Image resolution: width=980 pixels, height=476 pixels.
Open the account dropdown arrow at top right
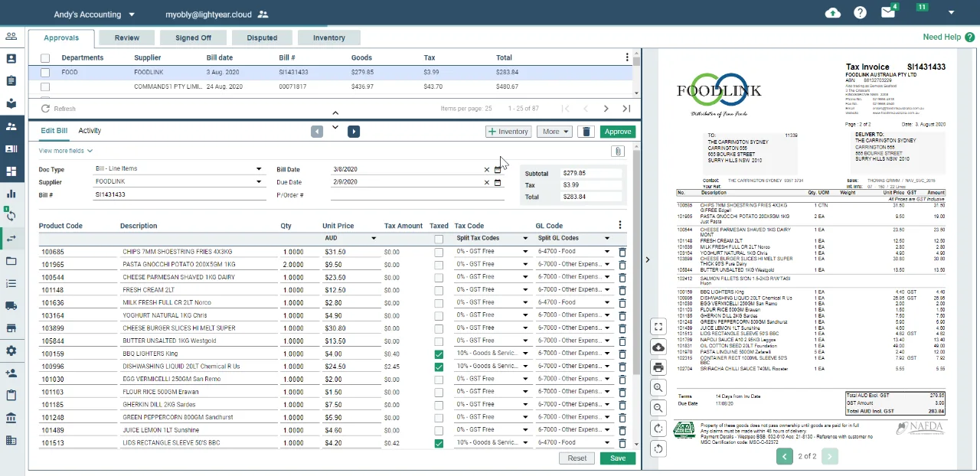[952, 13]
